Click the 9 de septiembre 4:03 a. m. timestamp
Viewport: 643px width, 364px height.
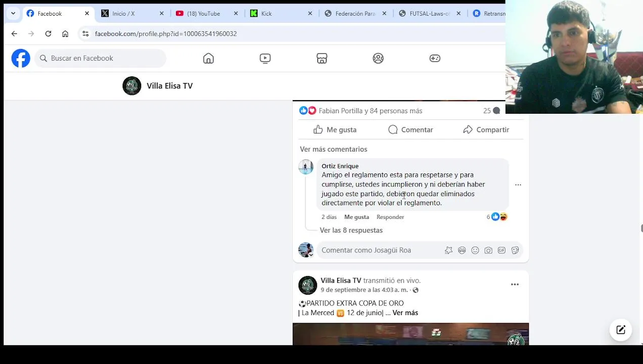[x=364, y=290]
